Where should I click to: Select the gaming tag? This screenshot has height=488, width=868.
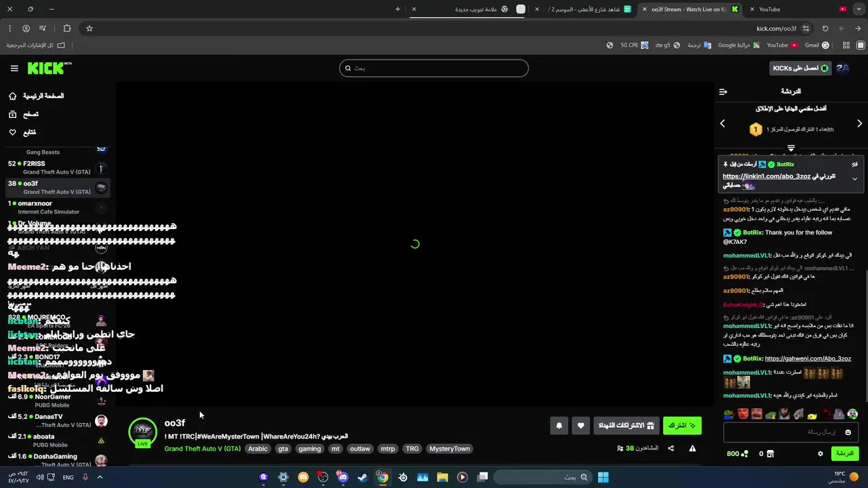309,449
